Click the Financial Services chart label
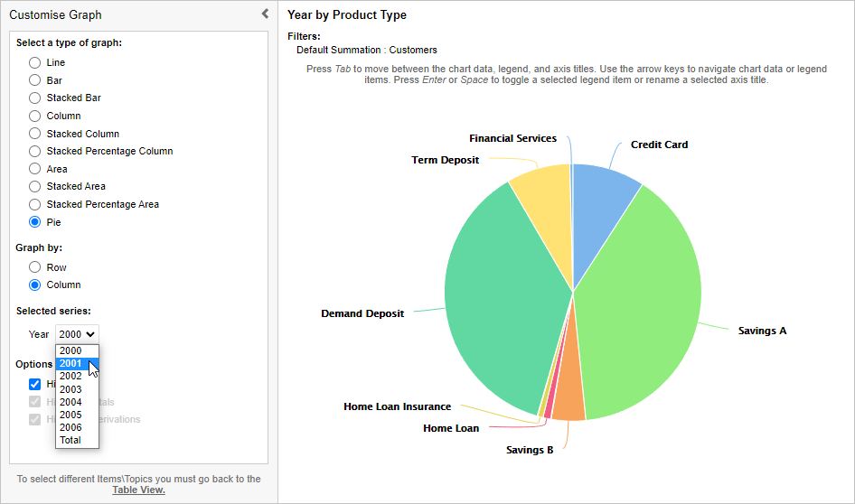The image size is (855, 504). pyautogui.click(x=512, y=138)
